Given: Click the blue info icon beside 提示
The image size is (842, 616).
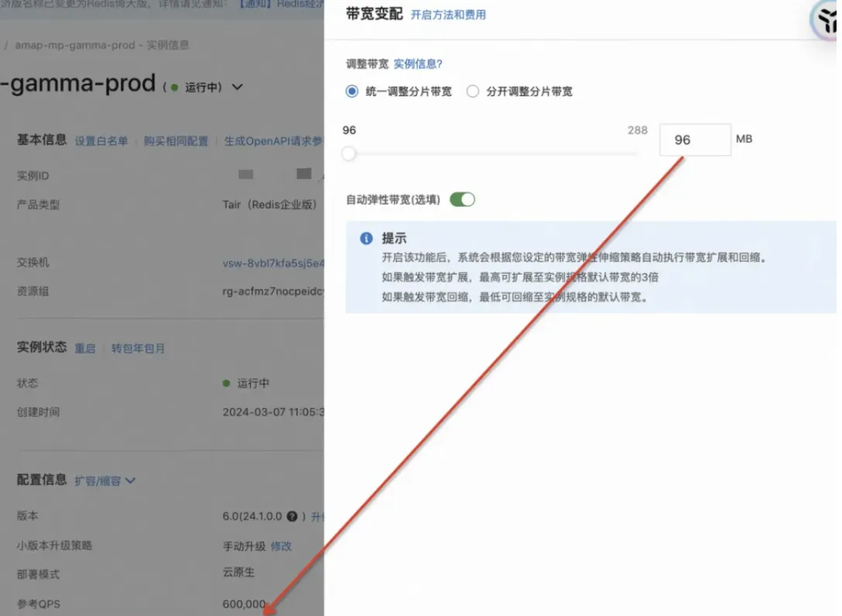Looking at the screenshot, I should coord(366,239).
